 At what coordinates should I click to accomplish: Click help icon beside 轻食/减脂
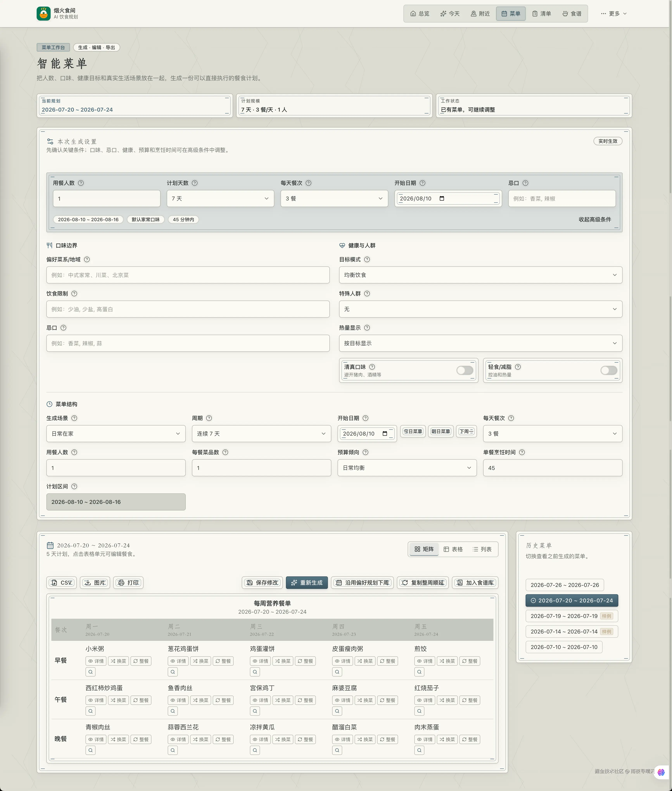point(518,367)
